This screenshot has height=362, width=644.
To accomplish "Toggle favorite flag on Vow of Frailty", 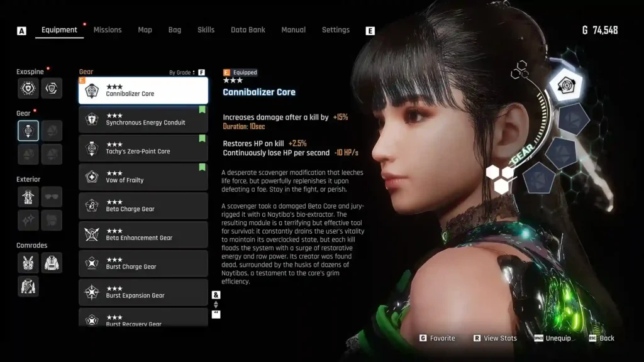I will (x=202, y=167).
